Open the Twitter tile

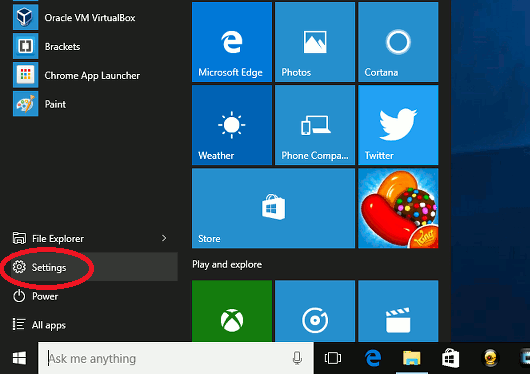(398, 125)
